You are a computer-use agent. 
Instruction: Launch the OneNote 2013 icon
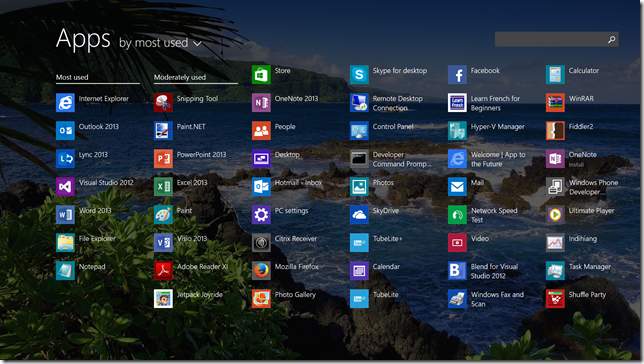pyautogui.click(x=261, y=103)
